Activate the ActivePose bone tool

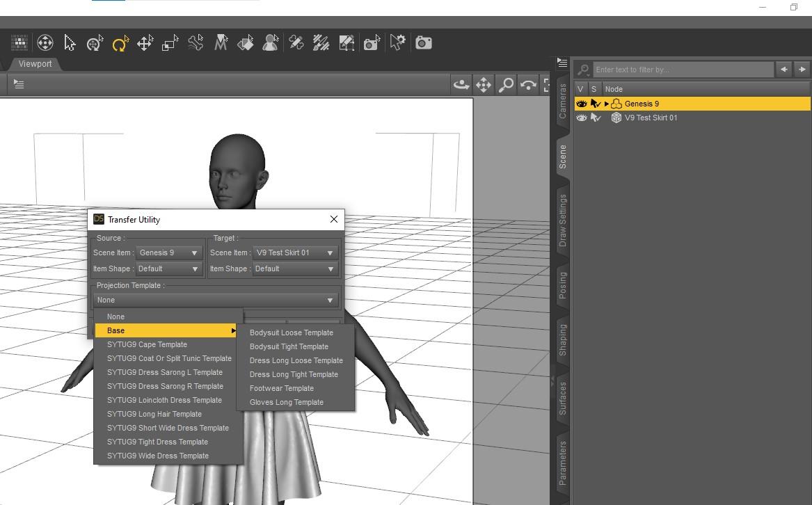(196, 43)
